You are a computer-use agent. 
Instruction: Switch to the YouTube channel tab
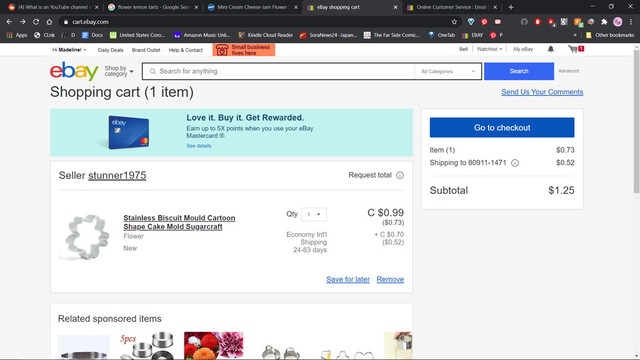point(53,7)
